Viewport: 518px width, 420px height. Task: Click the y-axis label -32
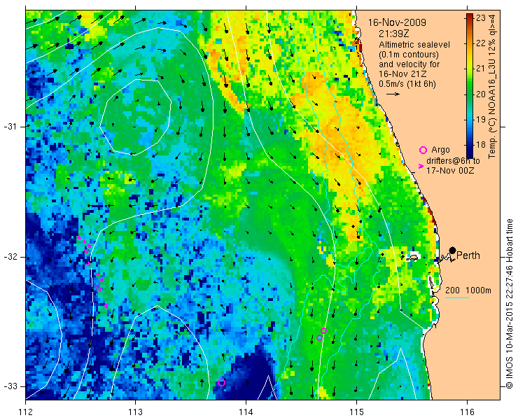[10, 257]
